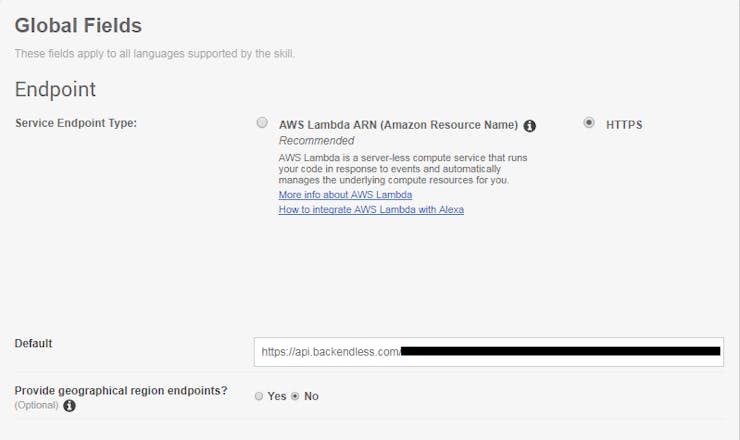Focus the Default endpoint URL field

coord(488,352)
